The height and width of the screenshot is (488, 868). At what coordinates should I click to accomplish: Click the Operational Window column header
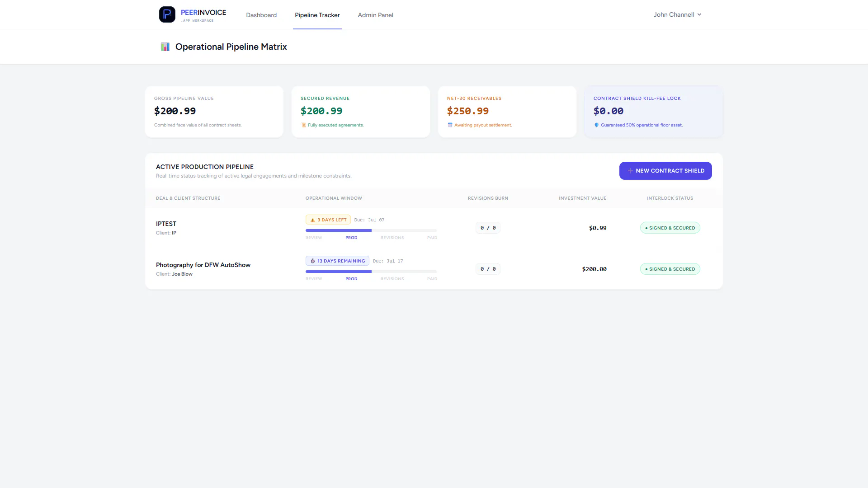[334, 198]
